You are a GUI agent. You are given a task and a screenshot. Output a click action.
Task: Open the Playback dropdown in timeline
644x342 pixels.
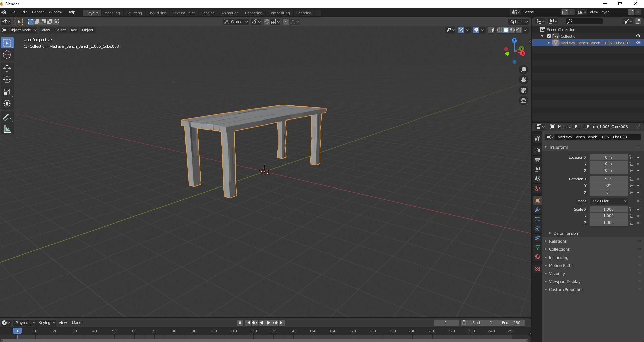(x=25, y=323)
